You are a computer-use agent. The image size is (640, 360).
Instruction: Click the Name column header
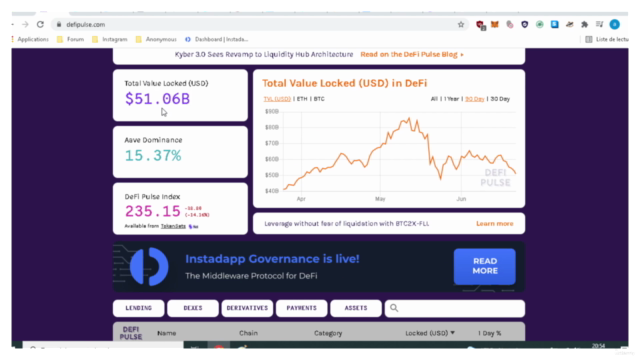pyautogui.click(x=167, y=333)
